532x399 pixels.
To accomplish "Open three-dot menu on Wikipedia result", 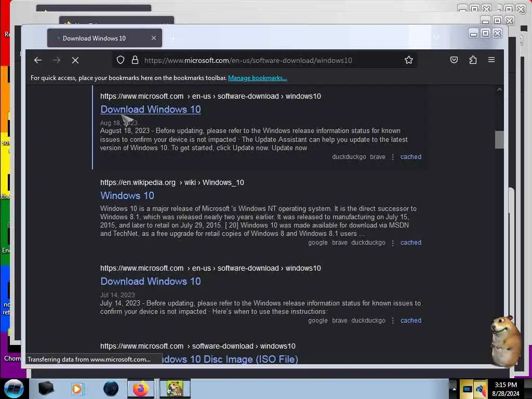I will (x=393, y=243).
